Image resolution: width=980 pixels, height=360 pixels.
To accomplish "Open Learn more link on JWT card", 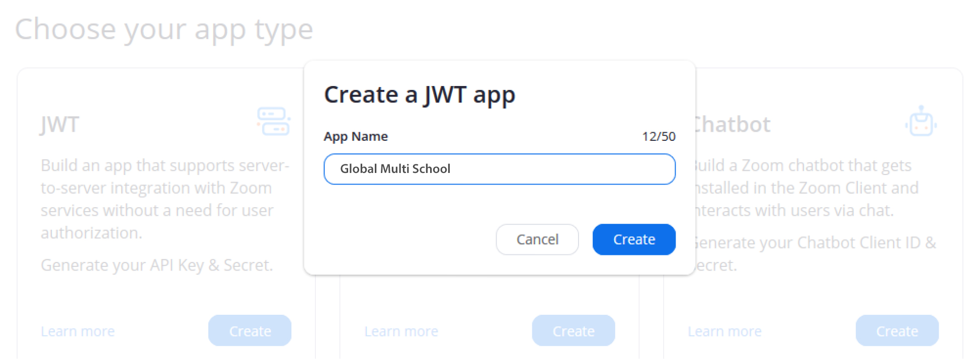I will pyautogui.click(x=78, y=331).
